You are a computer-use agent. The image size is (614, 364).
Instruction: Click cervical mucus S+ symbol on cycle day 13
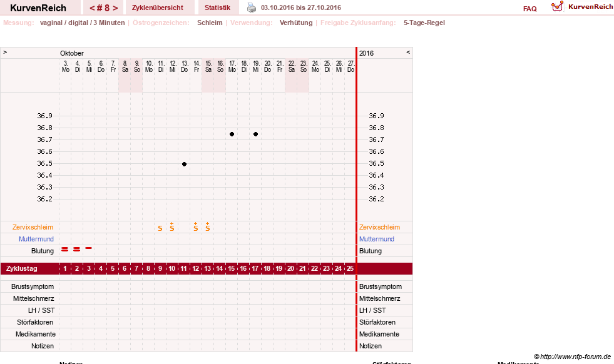[208, 226]
